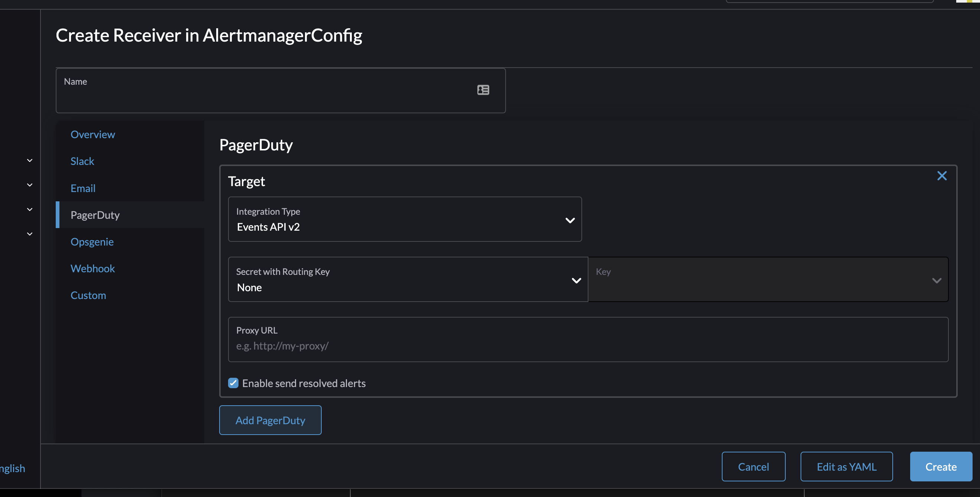Collapse the second chevron in the left navigation

coord(29,185)
